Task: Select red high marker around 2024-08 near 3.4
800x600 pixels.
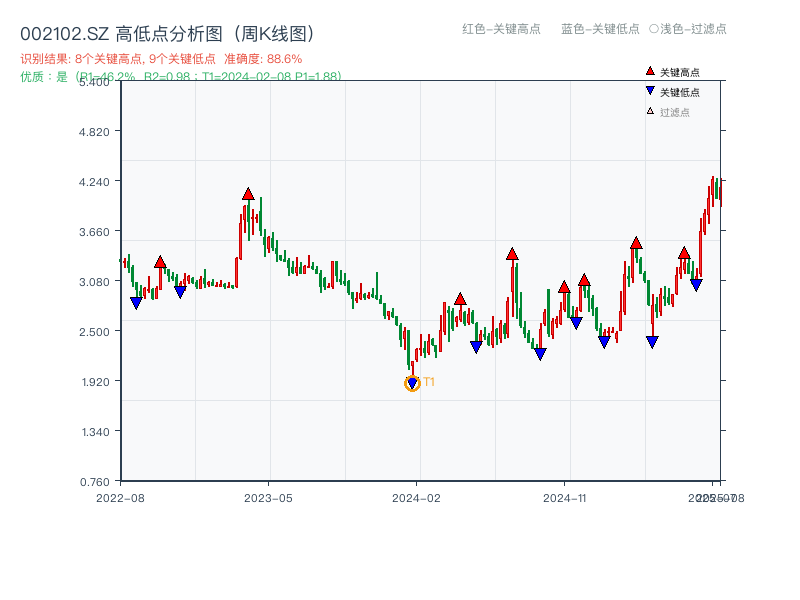Action: (512, 254)
